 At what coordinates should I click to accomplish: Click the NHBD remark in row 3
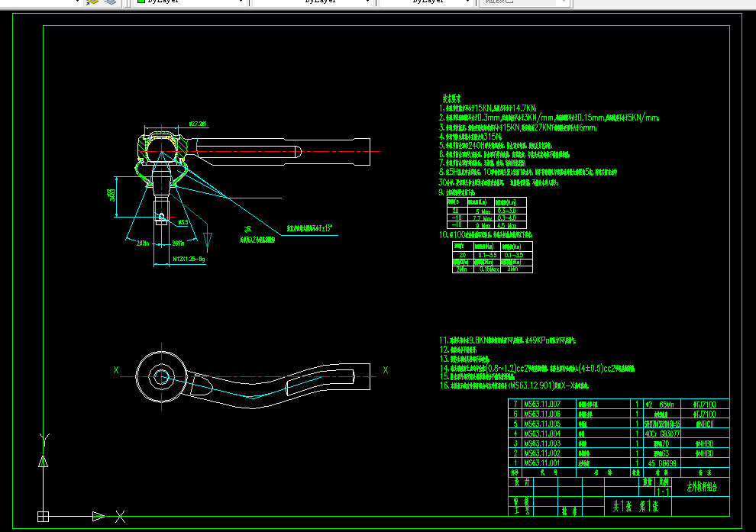tap(704, 443)
